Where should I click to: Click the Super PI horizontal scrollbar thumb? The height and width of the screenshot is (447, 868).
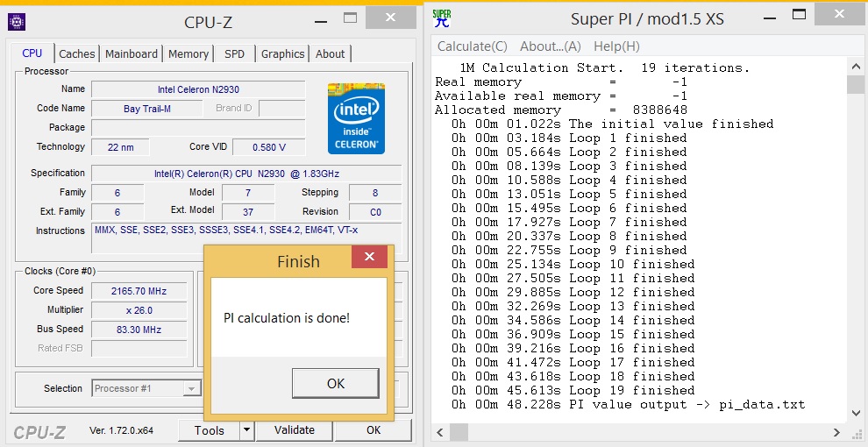pyautogui.click(x=459, y=432)
